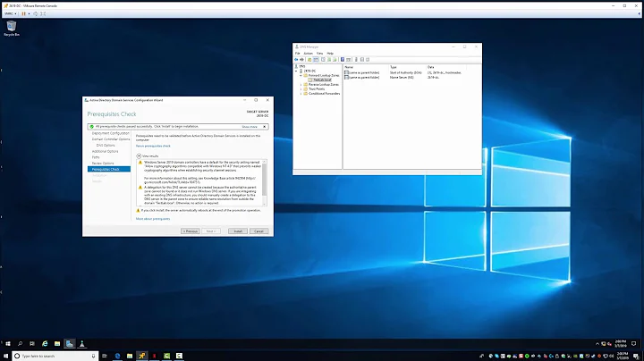644x361 pixels.
Task: Open Internet Explorer on guest taskbar
Action: [45, 344]
